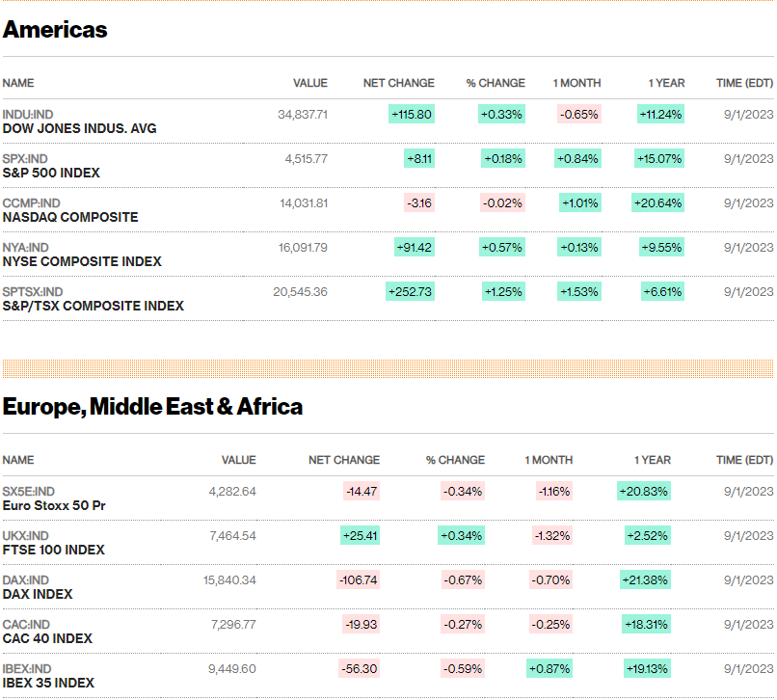Click the CAC:IND ticker
The width and height of the screenshot is (777, 700).
[x=26, y=625]
